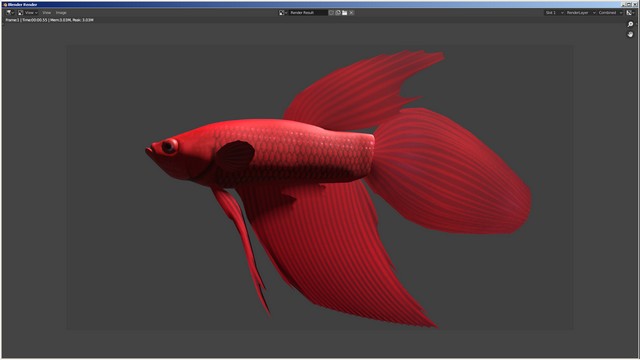Open the View mode dropdown
The width and height of the screenshot is (640, 360).
tap(28, 13)
